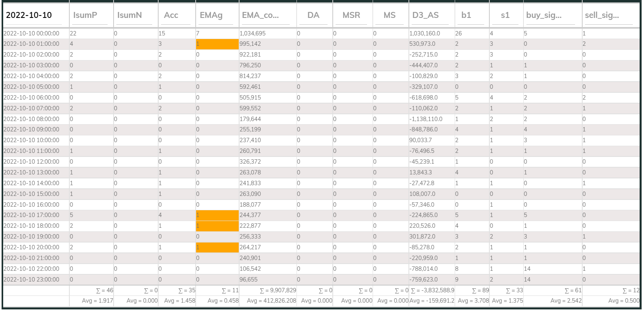Click the EMA_co value 1,034,695
The width and height of the screenshot is (644, 311).
253,33
